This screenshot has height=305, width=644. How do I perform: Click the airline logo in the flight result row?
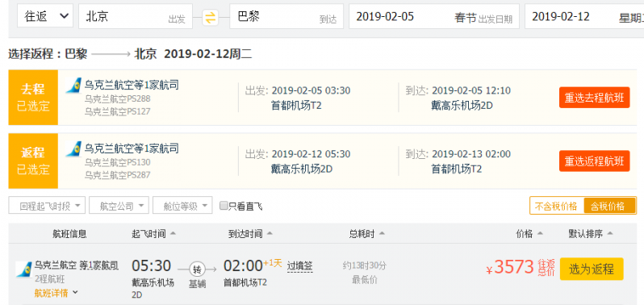23,269
